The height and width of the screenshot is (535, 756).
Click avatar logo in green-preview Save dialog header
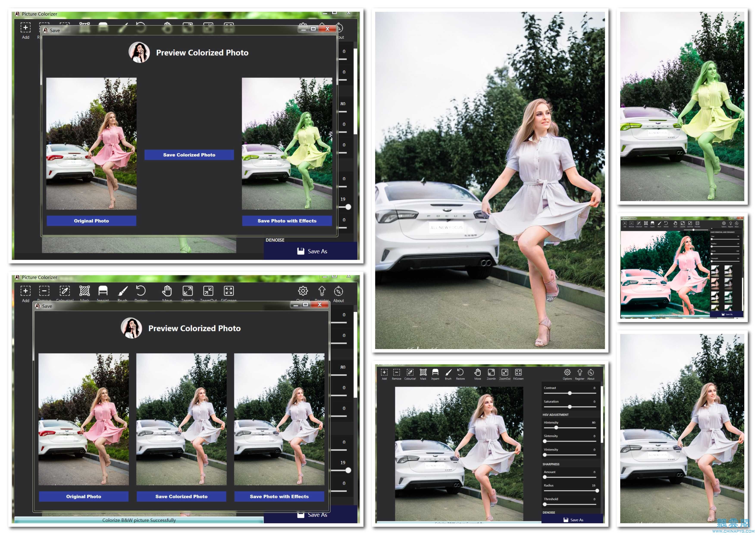[x=139, y=52]
